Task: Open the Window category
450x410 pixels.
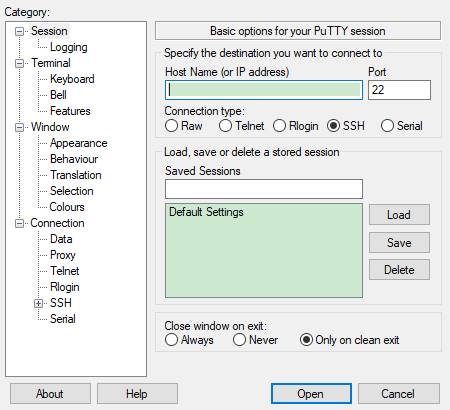Action: (x=50, y=127)
